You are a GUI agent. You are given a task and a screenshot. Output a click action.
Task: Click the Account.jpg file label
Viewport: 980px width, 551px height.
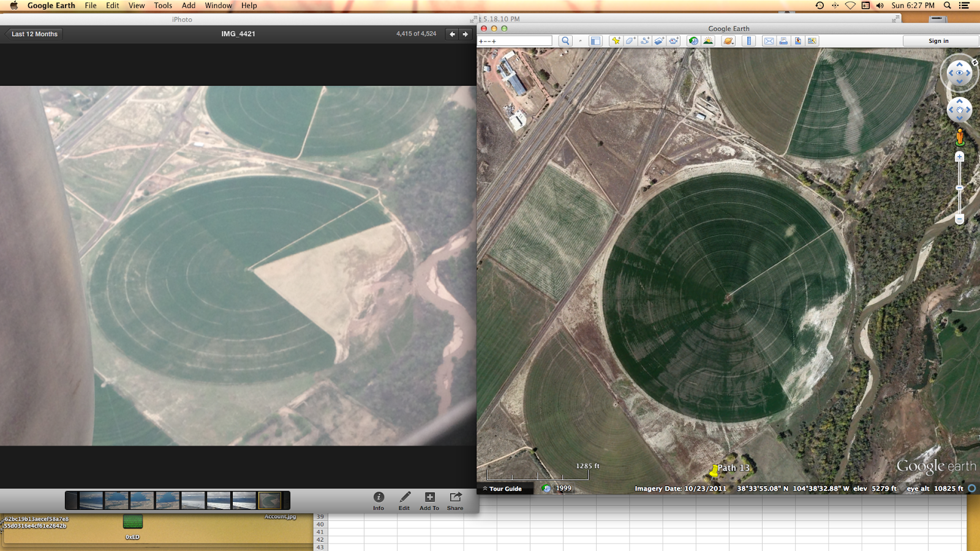click(x=280, y=517)
